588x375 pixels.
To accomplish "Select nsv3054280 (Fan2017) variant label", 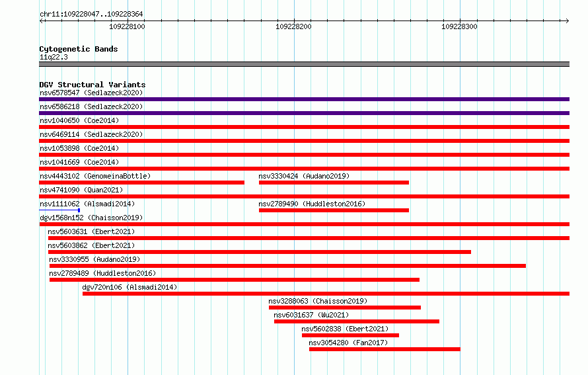I will (348, 343).
